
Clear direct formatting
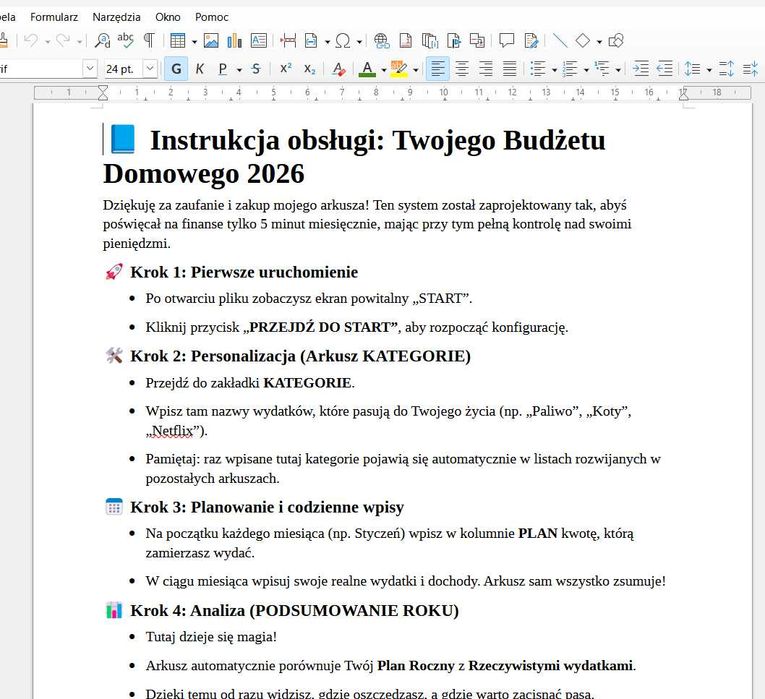339,69
